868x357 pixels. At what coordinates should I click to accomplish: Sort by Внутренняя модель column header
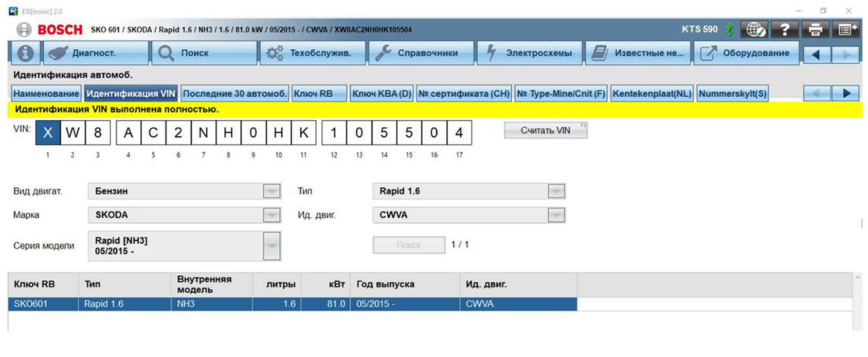(x=212, y=285)
